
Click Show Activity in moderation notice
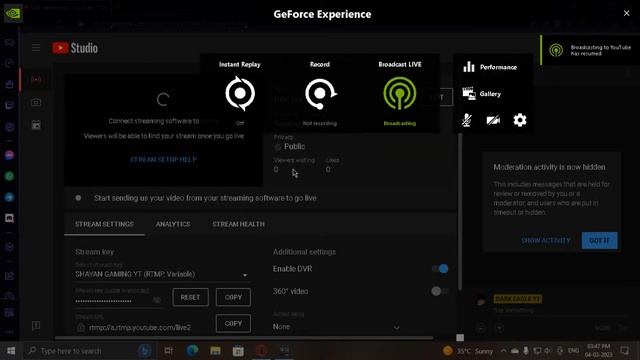point(546,240)
